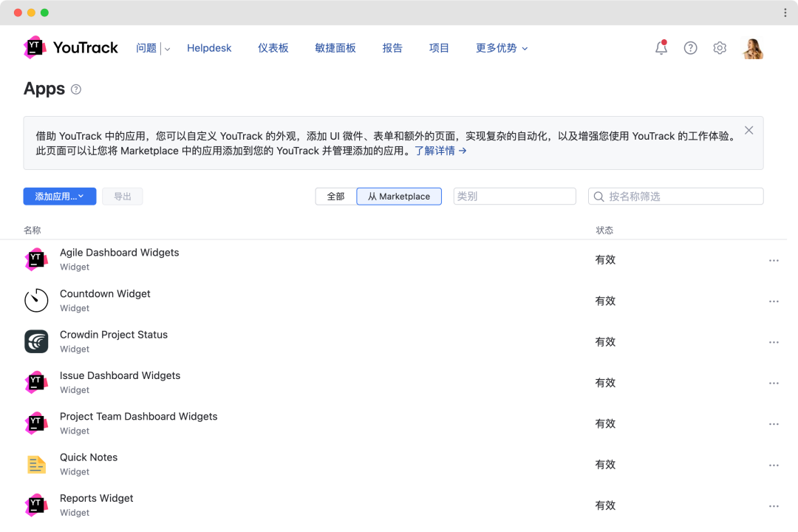The height and width of the screenshot is (532, 798).
Task: Open more options for Reports Widget
Action: point(774,506)
